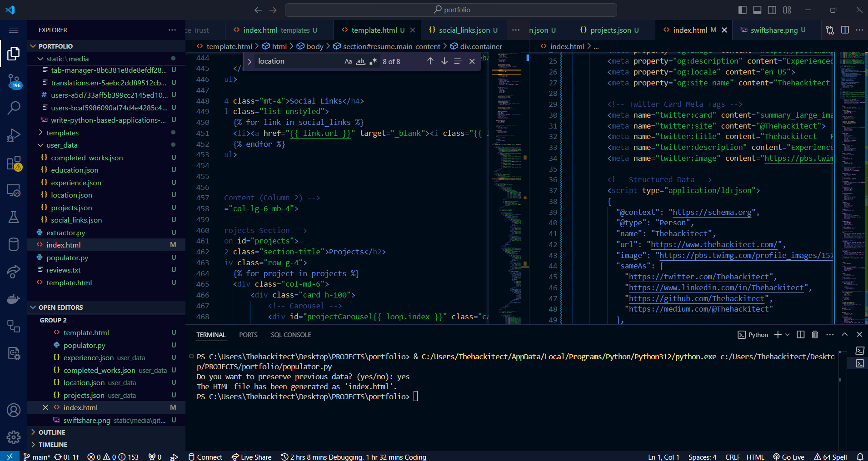Open populator.py in explorer tree

pos(107,258)
